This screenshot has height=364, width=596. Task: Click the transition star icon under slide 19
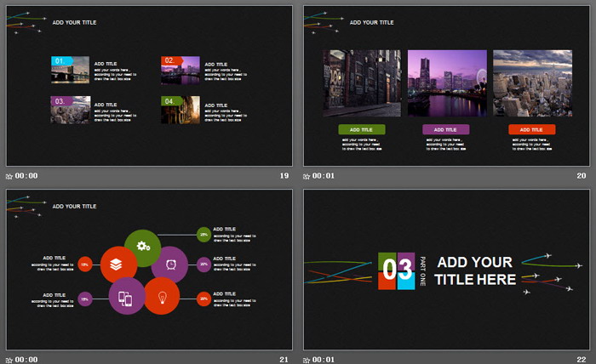tap(9, 176)
